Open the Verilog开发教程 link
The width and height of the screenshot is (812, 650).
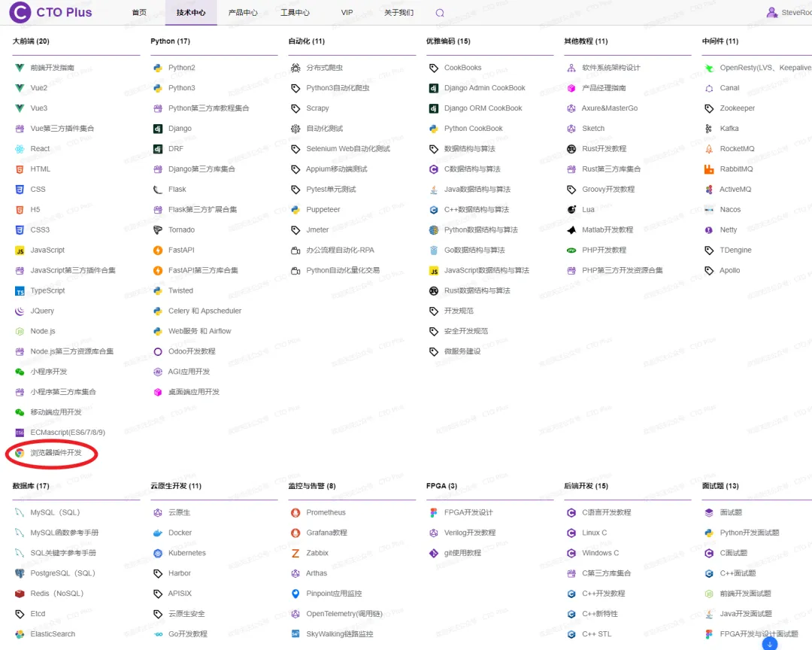pos(470,533)
